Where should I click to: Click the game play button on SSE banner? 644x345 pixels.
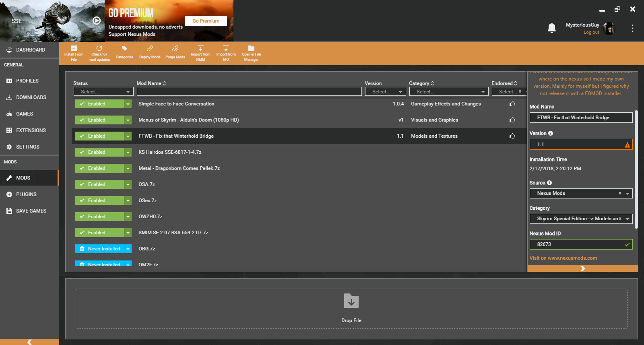pyautogui.click(x=97, y=21)
